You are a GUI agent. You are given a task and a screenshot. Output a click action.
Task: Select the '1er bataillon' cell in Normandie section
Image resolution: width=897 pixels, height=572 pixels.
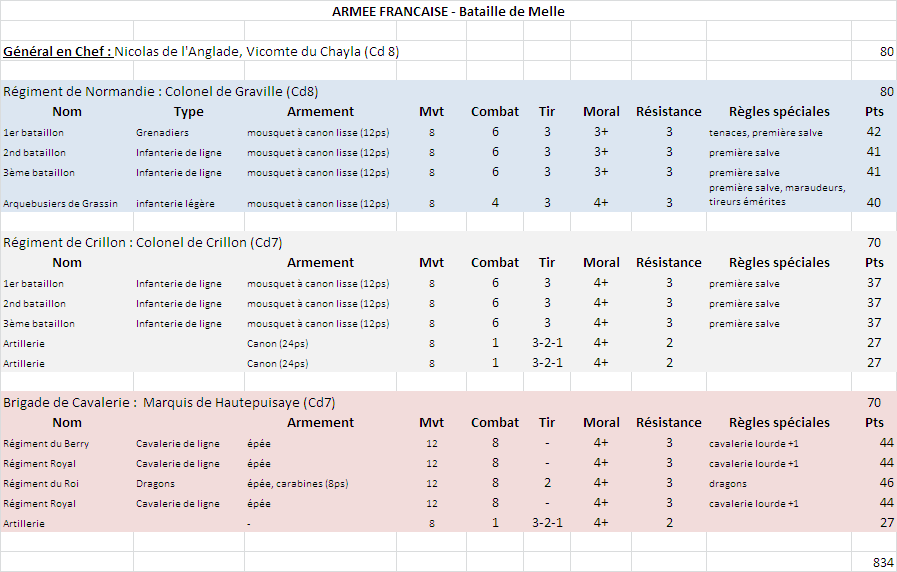pyautogui.click(x=33, y=133)
